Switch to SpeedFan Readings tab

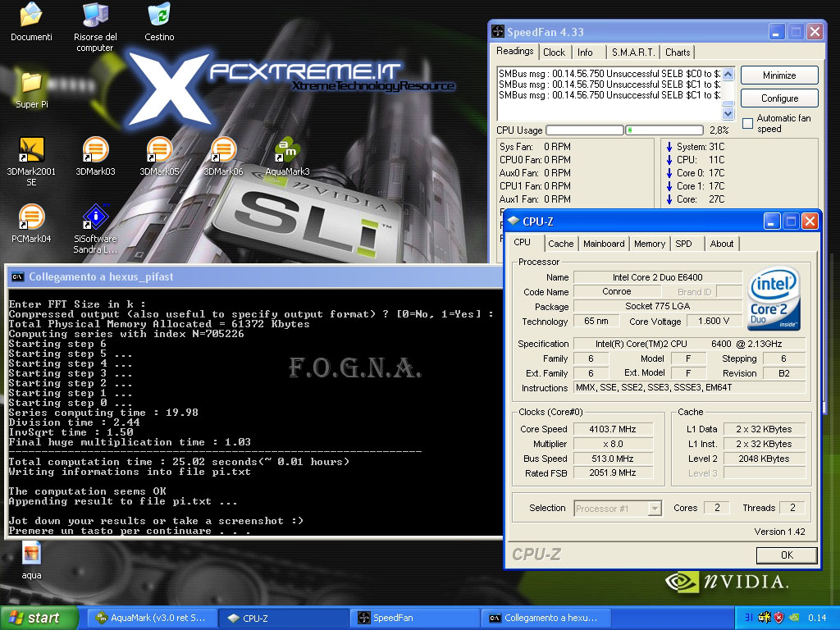click(x=515, y=51)
